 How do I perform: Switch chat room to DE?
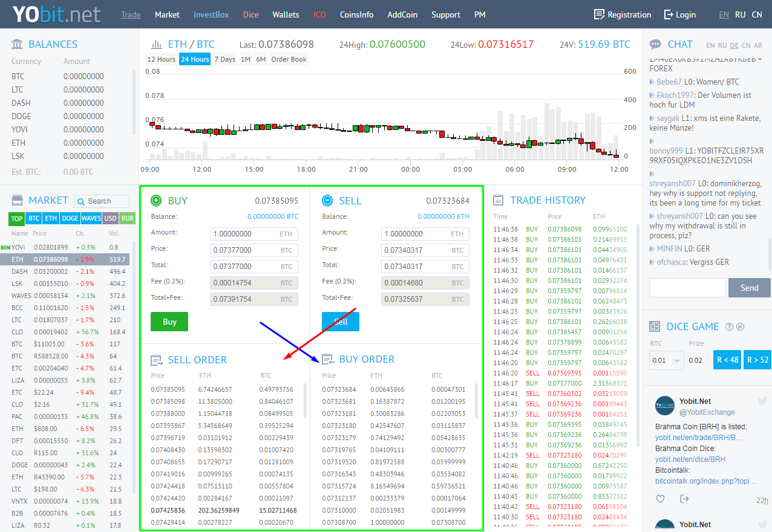coord(734,45)
